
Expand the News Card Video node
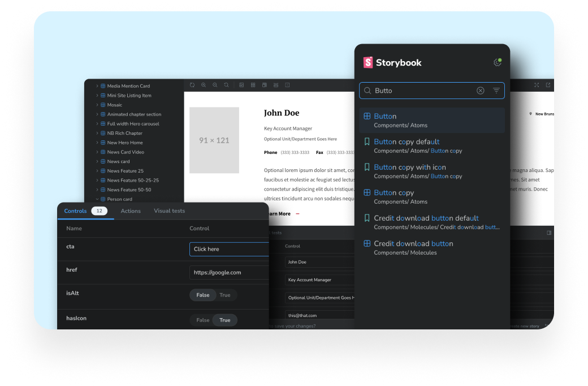(x=97, y=152)
